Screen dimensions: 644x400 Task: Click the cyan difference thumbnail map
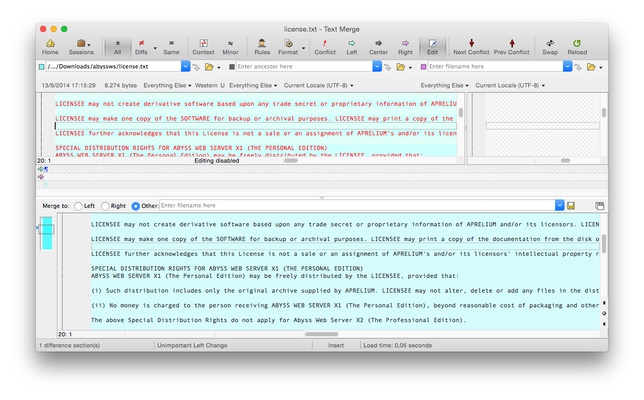tap(46, 233)
